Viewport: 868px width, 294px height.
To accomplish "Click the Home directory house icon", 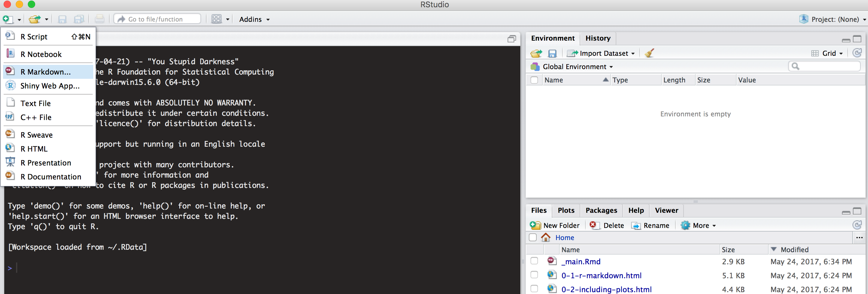I will click(x=545, y=237).
